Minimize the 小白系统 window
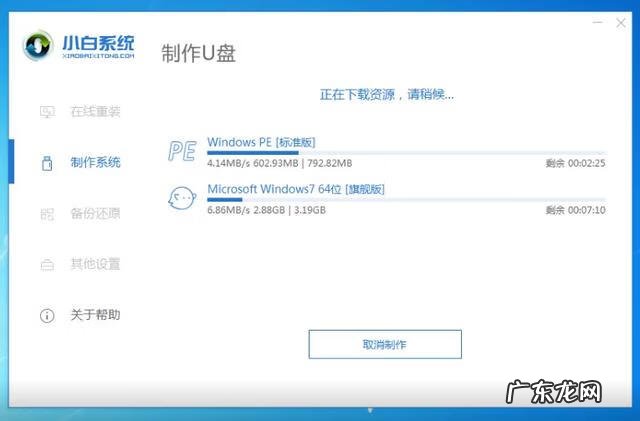The width and height of the screenshot is (640, 421). [598, 22]
